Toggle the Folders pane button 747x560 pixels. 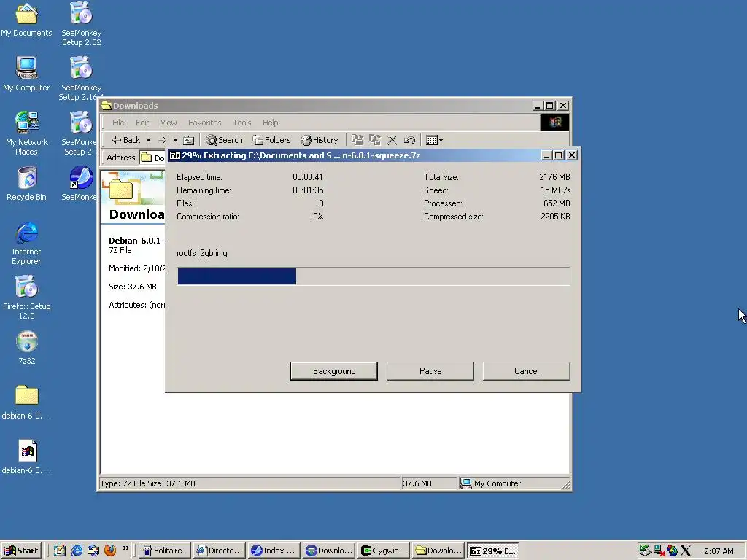pos(271,140)
